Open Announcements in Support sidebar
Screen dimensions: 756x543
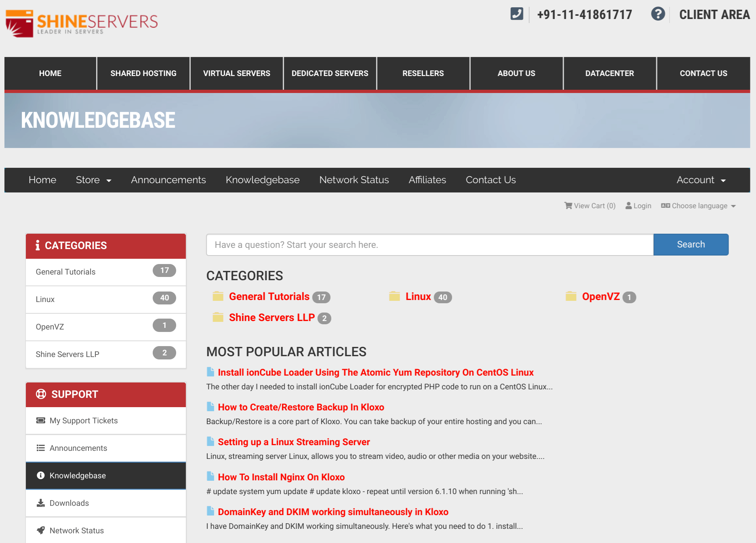pos(106,448)
